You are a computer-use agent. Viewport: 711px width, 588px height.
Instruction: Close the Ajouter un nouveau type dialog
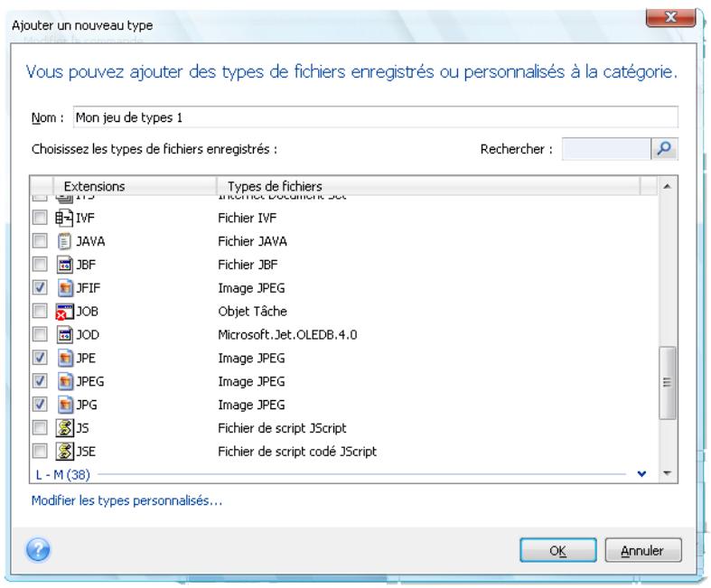point(670,17)
